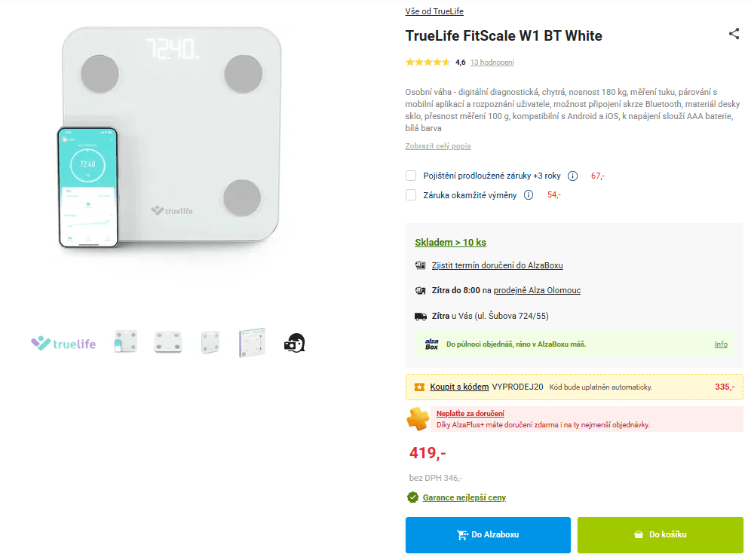The height and width of the screenshot is (560, 751).
Task: Select the TrueLife logo thumbnail
Action: pos(63,343)
